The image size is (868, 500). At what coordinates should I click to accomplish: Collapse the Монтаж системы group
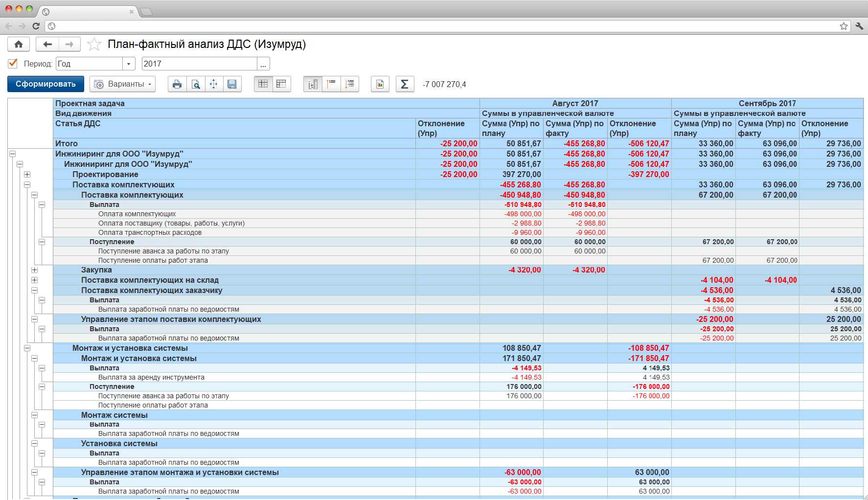point(35,415)
